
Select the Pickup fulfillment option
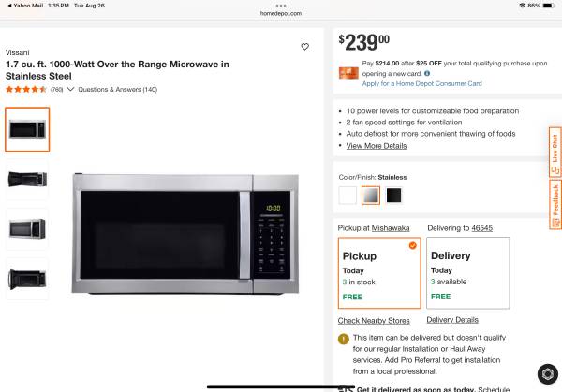[x=379, y=273]
